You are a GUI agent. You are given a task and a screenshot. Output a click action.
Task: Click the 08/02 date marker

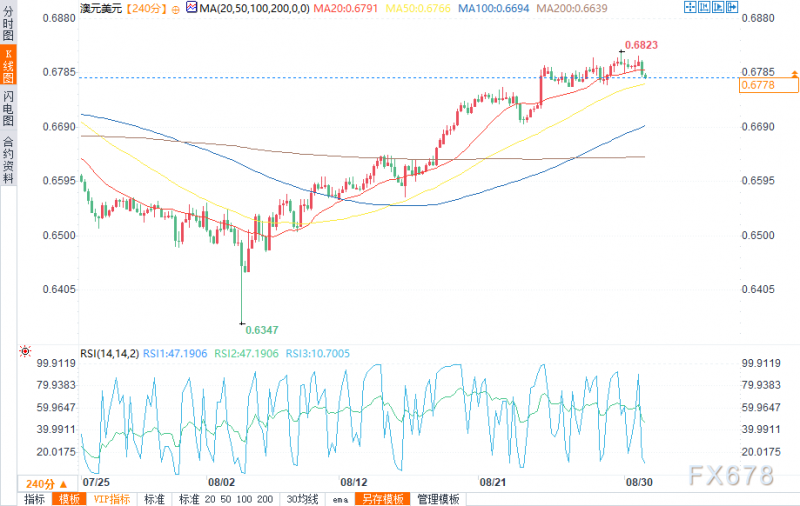click(221, 482)
